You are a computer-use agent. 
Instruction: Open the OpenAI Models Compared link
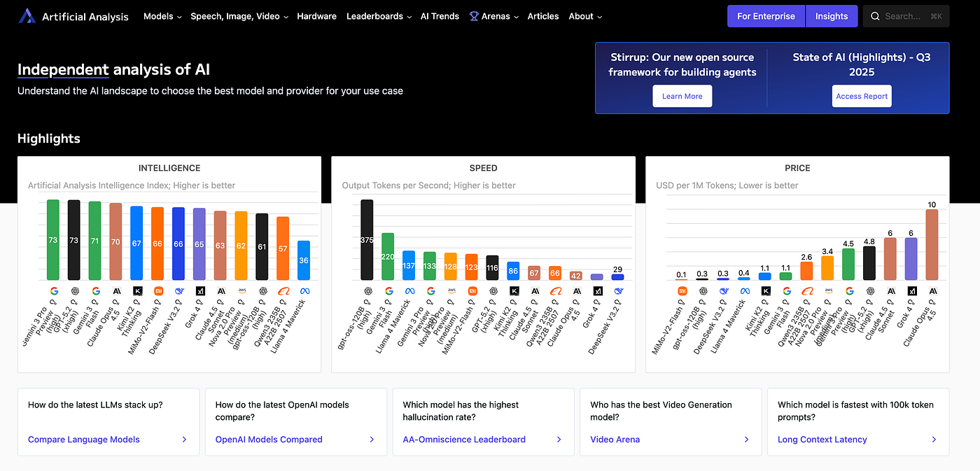click(269, 440)
